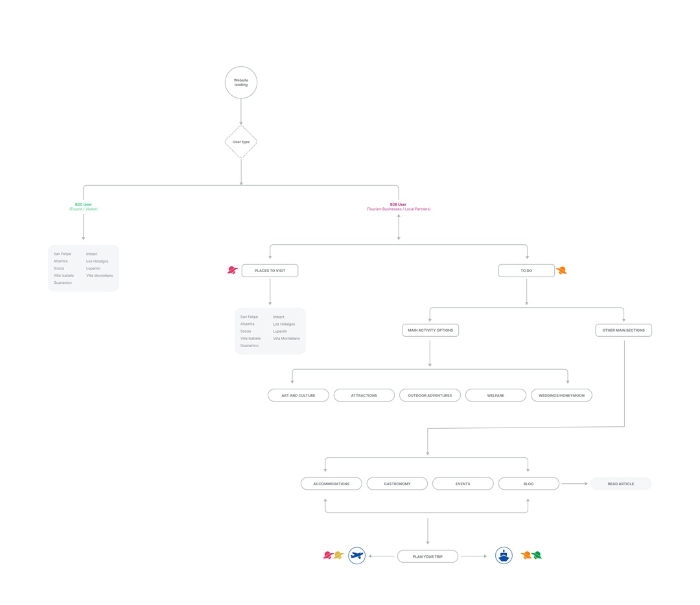Click Villa Montellano in the list under Places to Visit

[x=286, y=338]
